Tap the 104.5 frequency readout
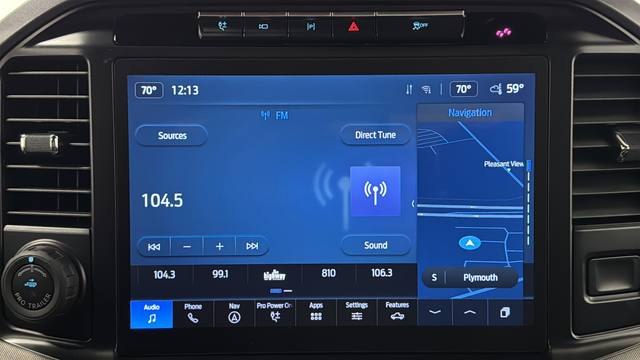The width and height of the screenshot is (640, 360). pyautogui.click(x=162, y=200)
